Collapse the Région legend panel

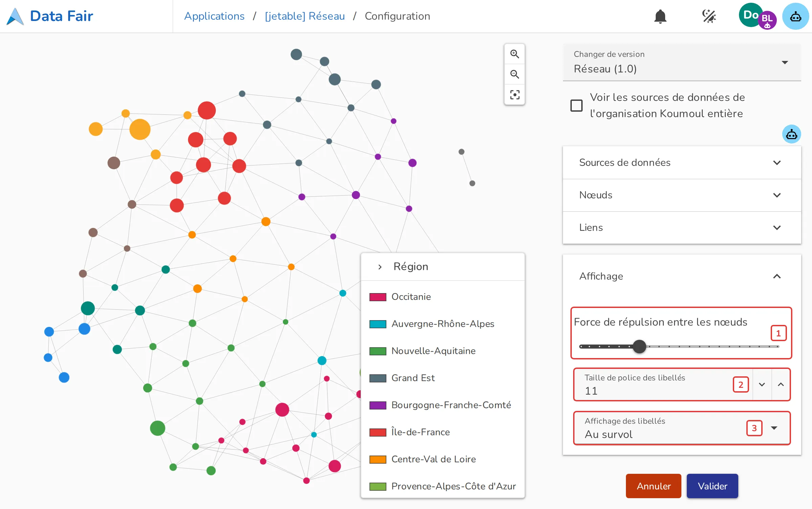point(380,267)
